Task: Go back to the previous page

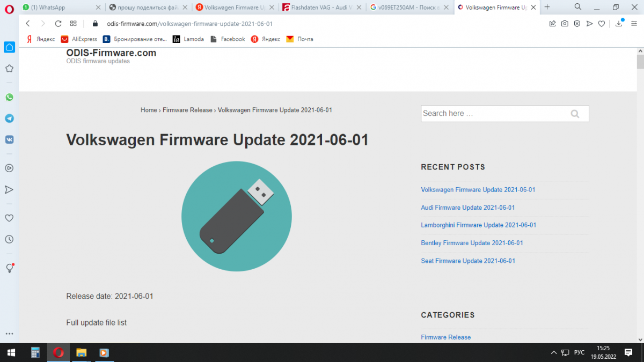Action: [x=28, y=24]
